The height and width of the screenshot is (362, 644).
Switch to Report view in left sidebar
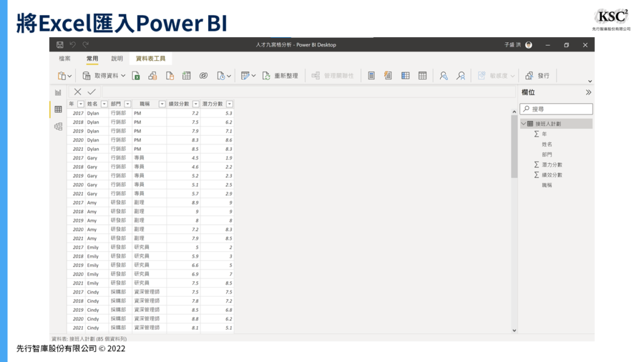click(58, 93)
